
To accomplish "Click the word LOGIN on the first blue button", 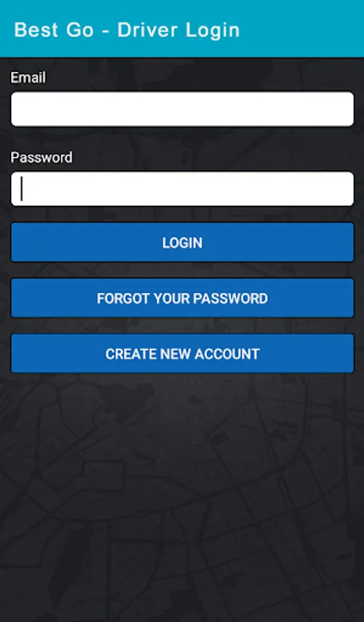I will pyautogui.click(x=182, y=243).
